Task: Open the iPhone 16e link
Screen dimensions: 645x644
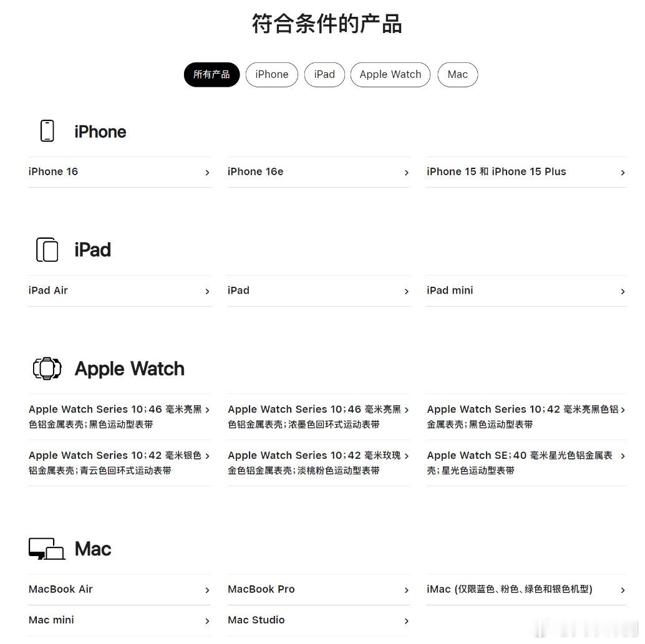Action: pos(318,172)
